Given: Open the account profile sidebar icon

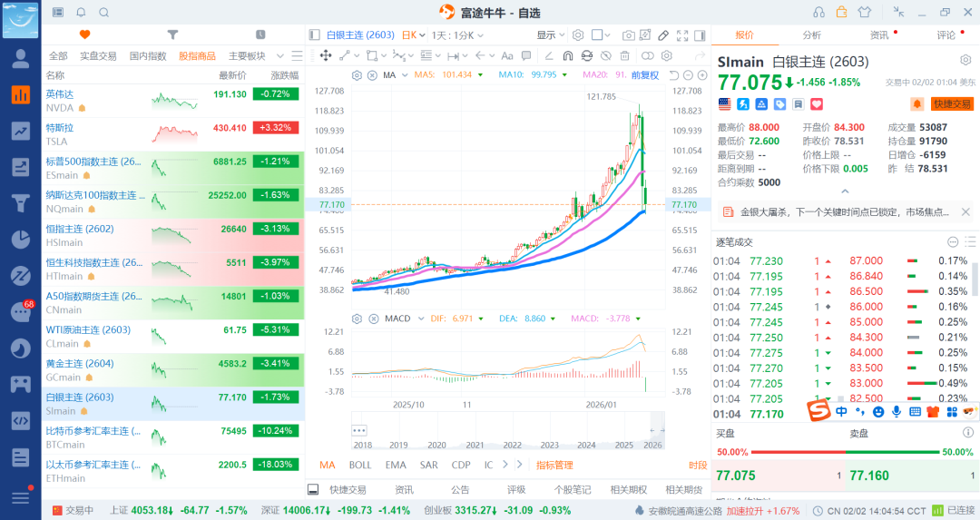Looking at the screenshot, I should (21, 59).
